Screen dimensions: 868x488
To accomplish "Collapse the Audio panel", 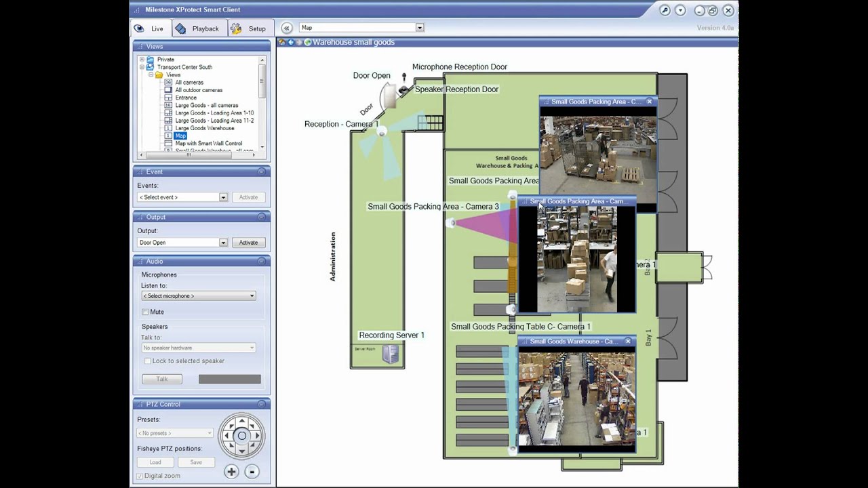I will coord(261,262).
